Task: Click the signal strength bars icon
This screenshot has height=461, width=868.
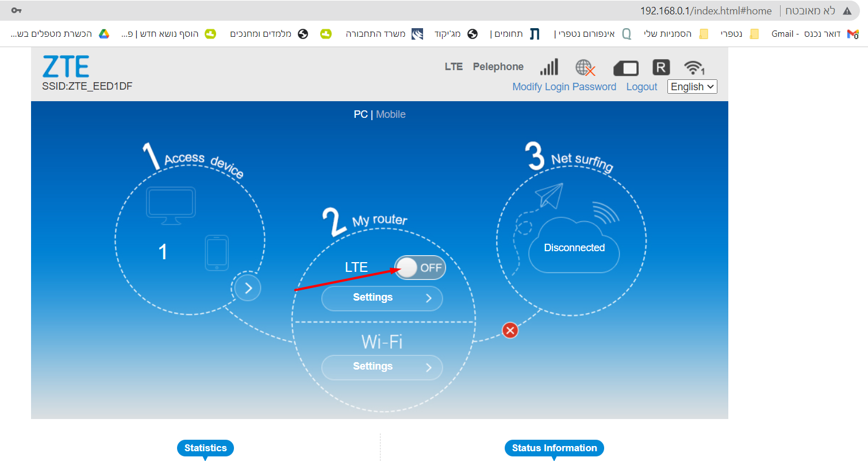Action: coord(549,67)
